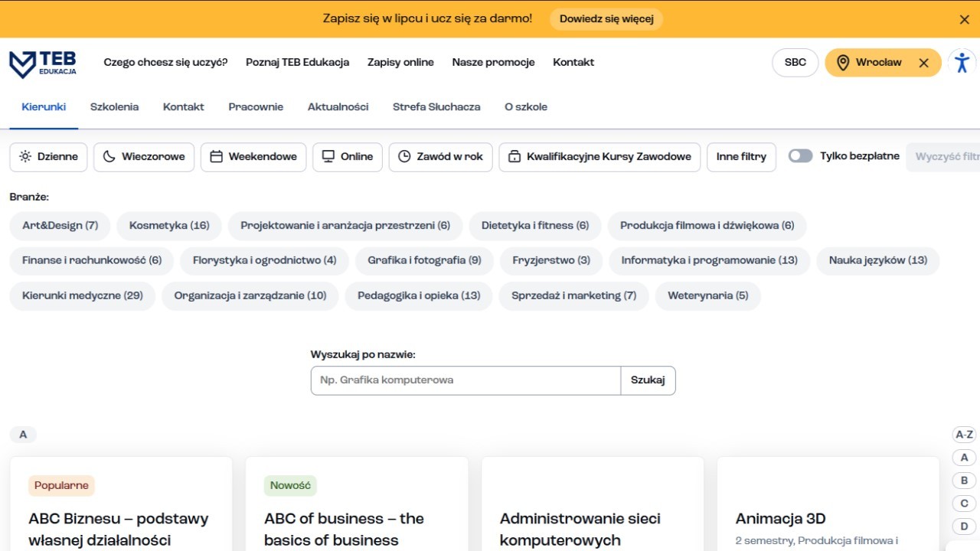The image size is (980, 551).
Task: Filter by Kierunki medyczne (29)
Action: click(x=83, y=296)
